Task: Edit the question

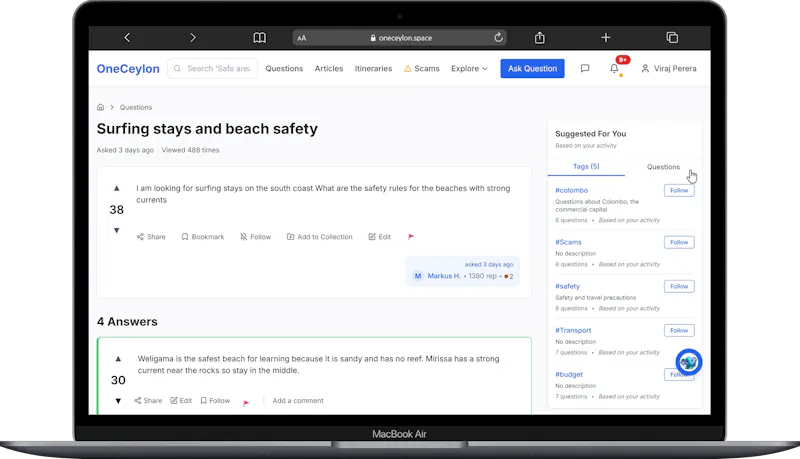Action: [x=380, y=237]
